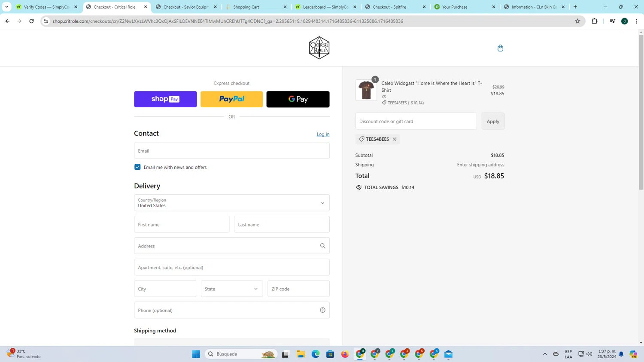This screenshot has width=644, height=362.
Task: Open the volume speaker icon in system tray
Action: pos(589,354)
